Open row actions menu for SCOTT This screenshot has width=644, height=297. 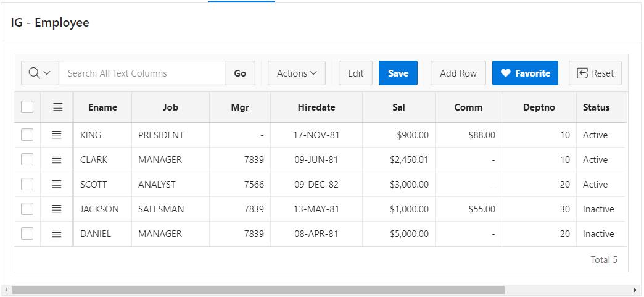point(57,184)
